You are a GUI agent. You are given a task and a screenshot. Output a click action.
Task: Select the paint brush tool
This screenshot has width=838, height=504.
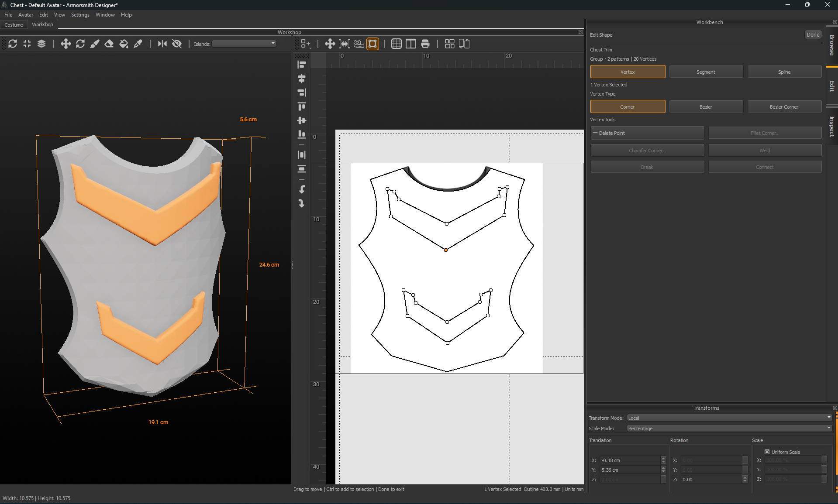[x=95, y=44]
